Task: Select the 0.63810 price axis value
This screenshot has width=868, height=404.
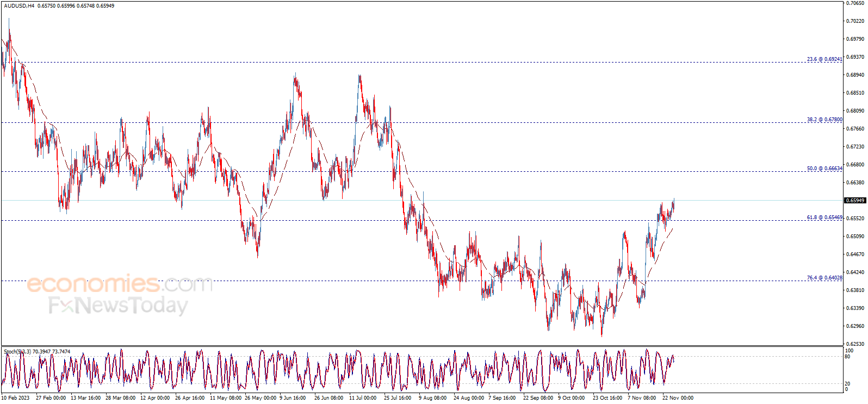Action: click(855, 290)
